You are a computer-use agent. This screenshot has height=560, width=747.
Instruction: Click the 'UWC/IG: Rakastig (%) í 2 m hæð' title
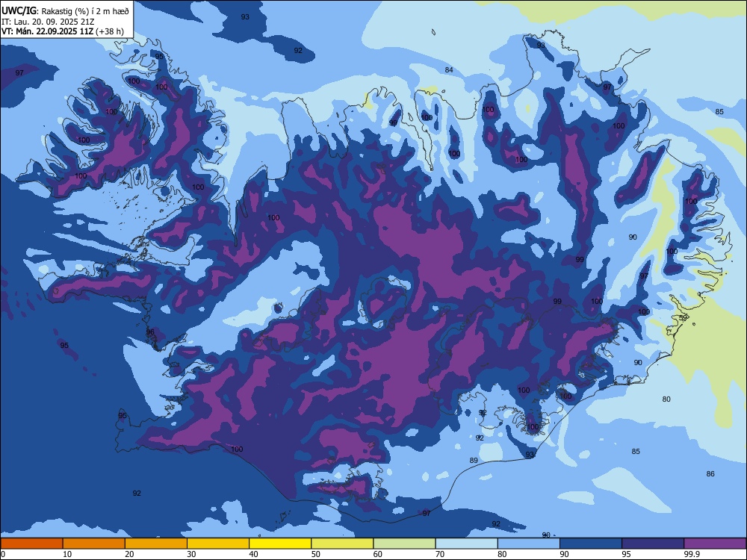tap(65, 11)
